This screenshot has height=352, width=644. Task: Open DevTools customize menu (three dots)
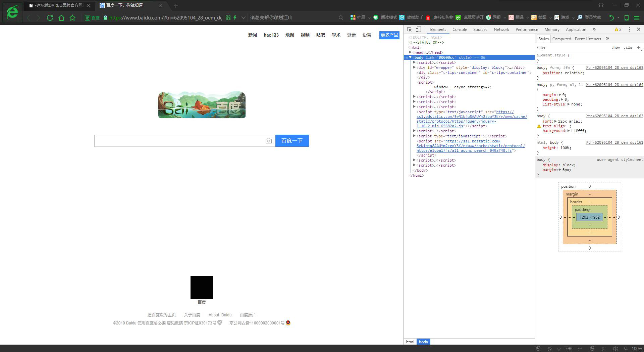pyautogui.click(x=629, y=30)
